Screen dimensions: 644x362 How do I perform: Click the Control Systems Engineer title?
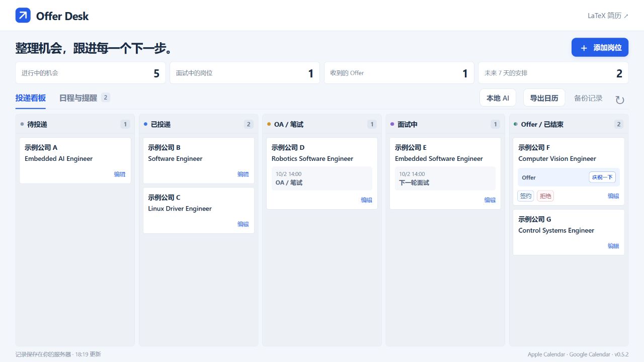pos(556,231)
